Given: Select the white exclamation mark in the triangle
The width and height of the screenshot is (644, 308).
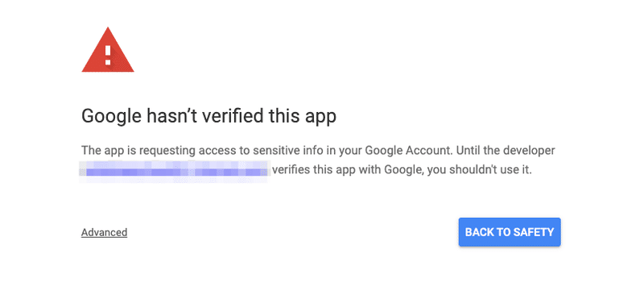Looking at the screenshot, I should tap(108, 55).
